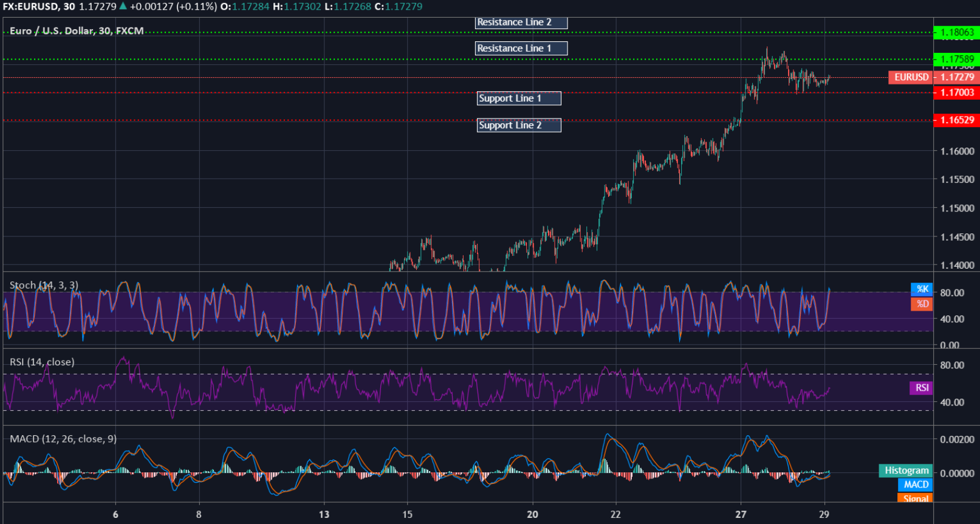Click date 8 on the time axis
The height and width of the screenshot is (524, 980).
pos(199,514)
